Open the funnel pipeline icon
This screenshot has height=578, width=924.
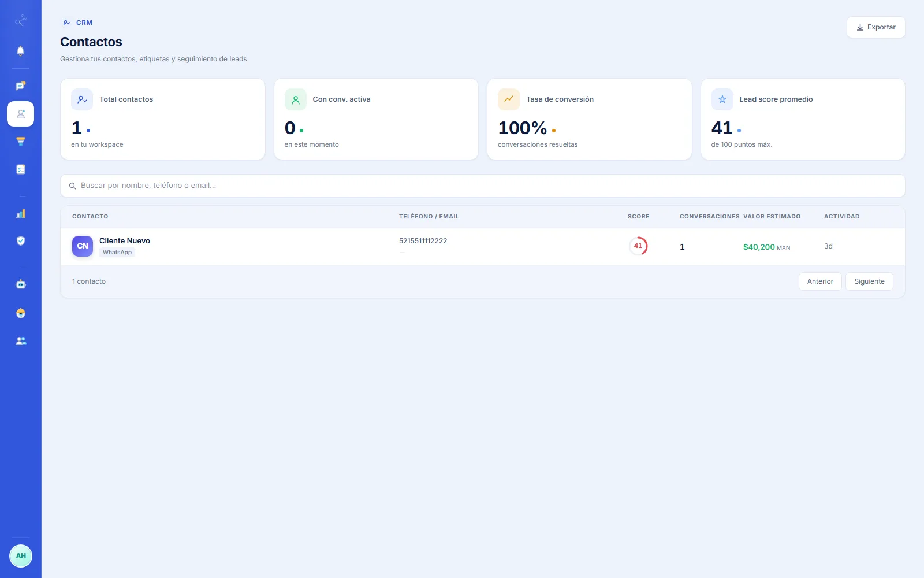coord(20,142)
